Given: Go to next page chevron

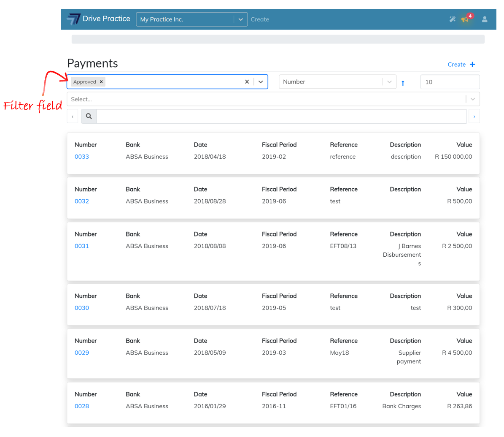Looking at the screenshot, I should (474, 117).
